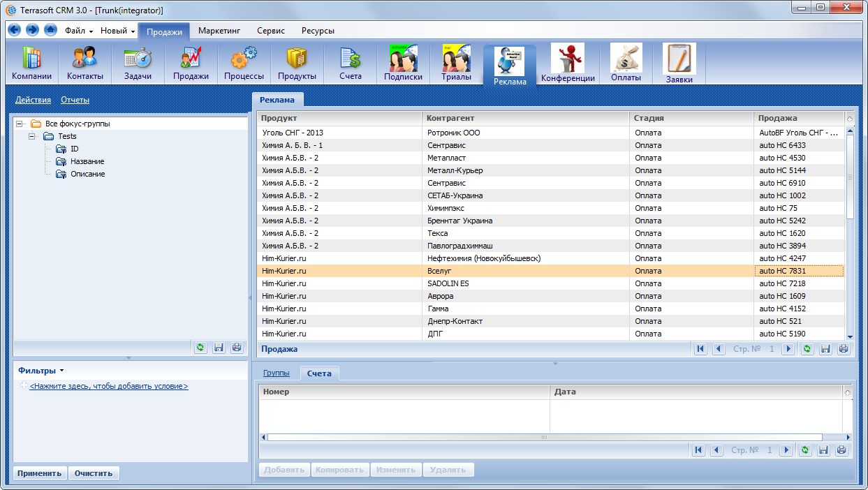Image resolution: width=868 pixels, height=490 pixels.
Task: Sort by the Стадия column header
Action: click(691, 118)
